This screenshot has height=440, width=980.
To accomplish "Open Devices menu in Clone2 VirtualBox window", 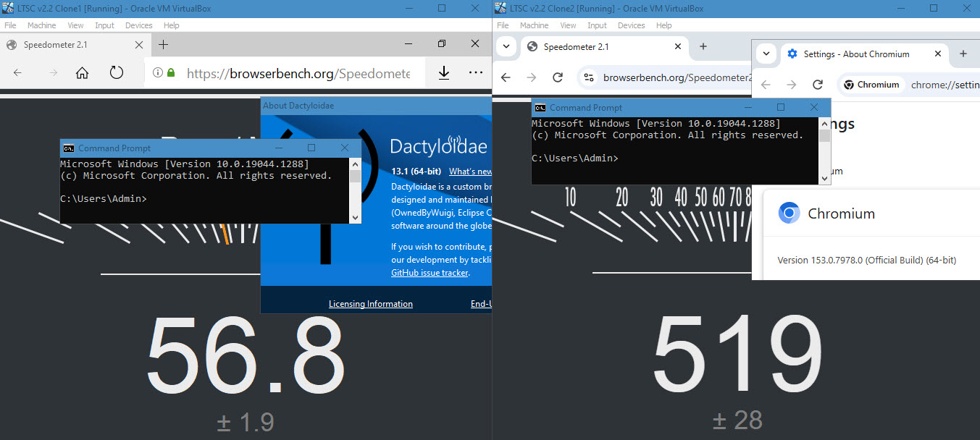I will pos(631,25).
